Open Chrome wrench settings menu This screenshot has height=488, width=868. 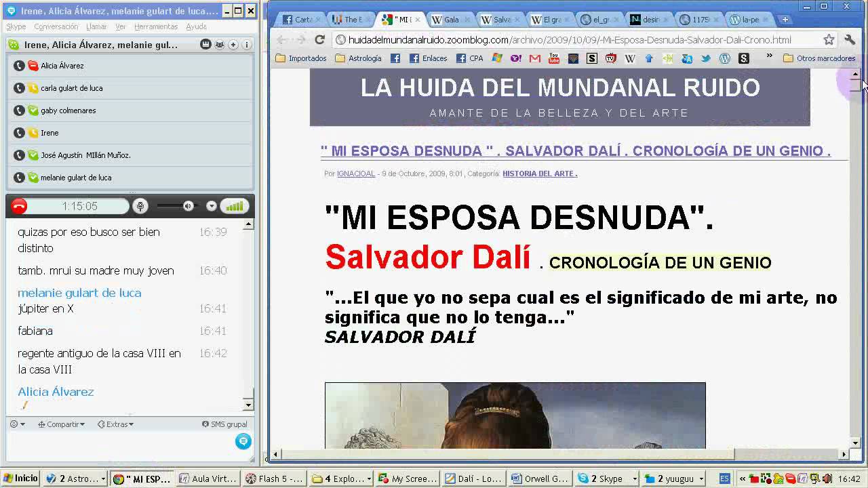click(x=850, y=40)
